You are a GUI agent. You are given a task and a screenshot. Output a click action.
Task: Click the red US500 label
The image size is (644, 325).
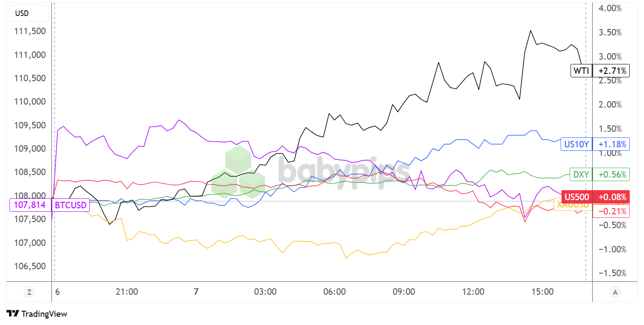577,197
